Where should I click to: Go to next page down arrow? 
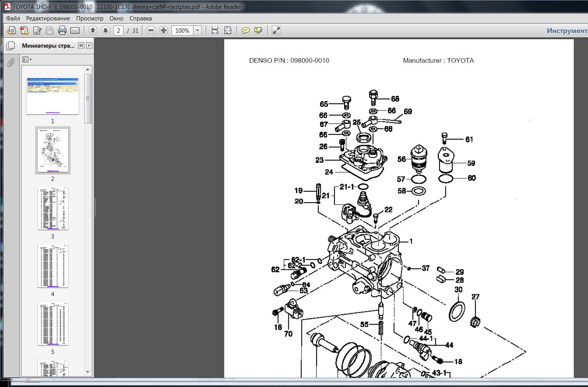coord(105,30)
